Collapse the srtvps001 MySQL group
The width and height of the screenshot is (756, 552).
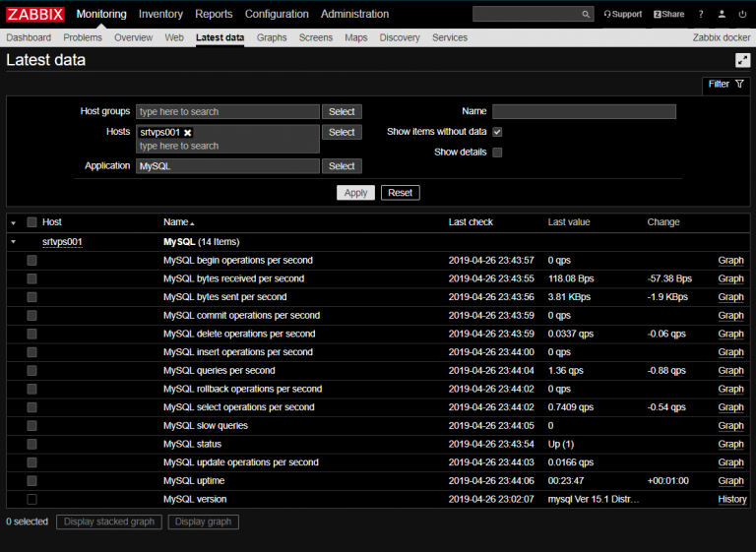coord(14,242)
